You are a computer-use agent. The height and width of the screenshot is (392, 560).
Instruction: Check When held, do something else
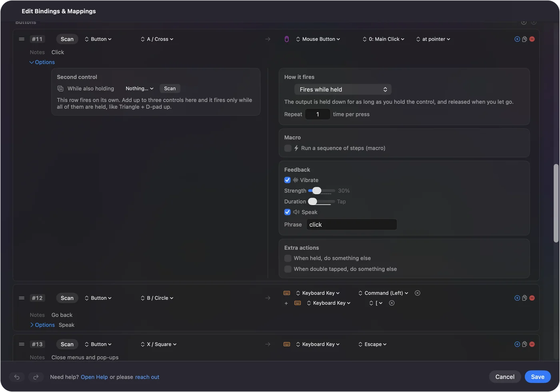click(288, 259)
